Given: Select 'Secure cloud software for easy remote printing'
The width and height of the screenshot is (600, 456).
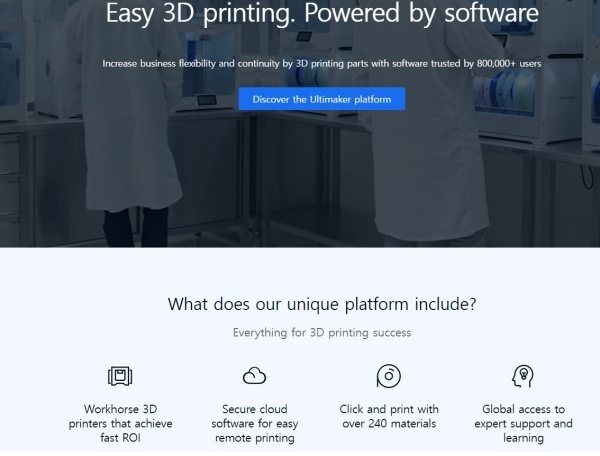Looking at the screenshot, I should pyautogui.click(x=254, y=423).
